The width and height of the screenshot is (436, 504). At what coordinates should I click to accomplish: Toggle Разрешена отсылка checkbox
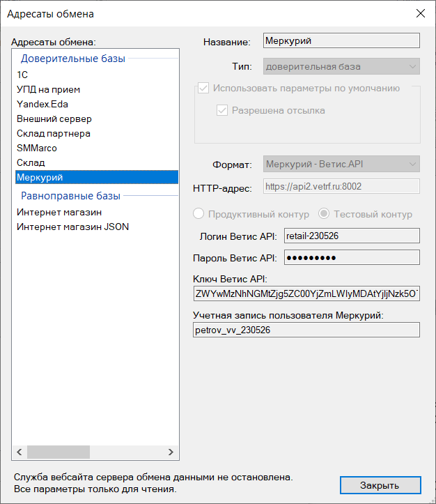pos(222,110)
